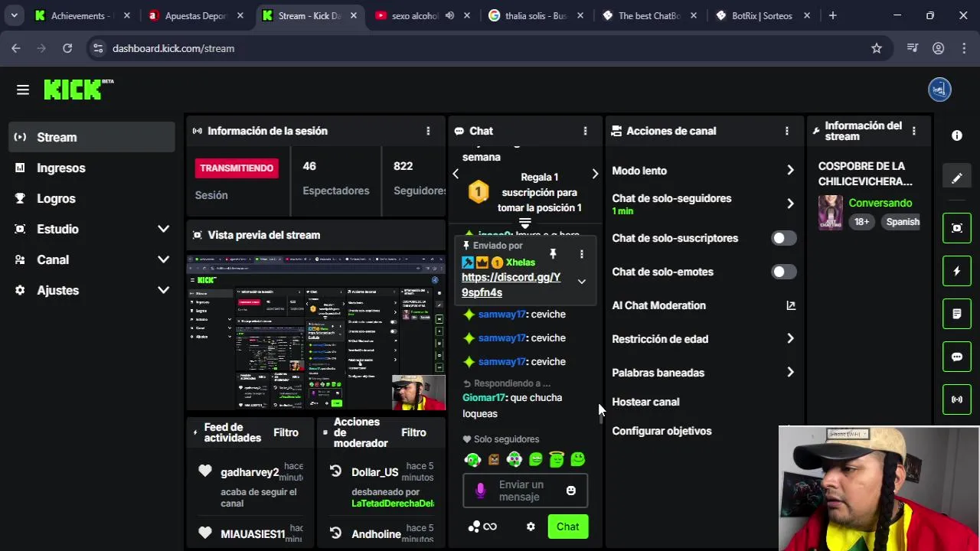This screenshot has height=551, width=980.
Task: Toggle the document widget icon
Action: [957, 314]
